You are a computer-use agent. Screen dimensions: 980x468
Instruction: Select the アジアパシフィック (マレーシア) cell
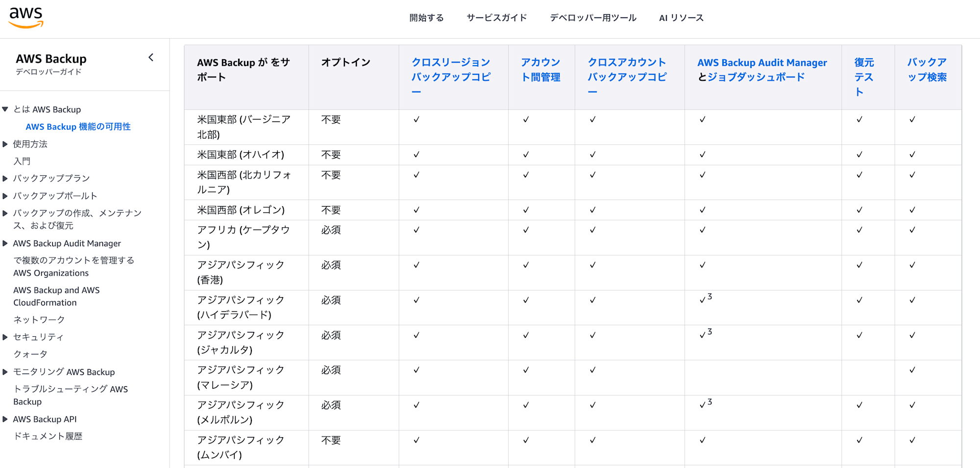click(x=246, y=377)
